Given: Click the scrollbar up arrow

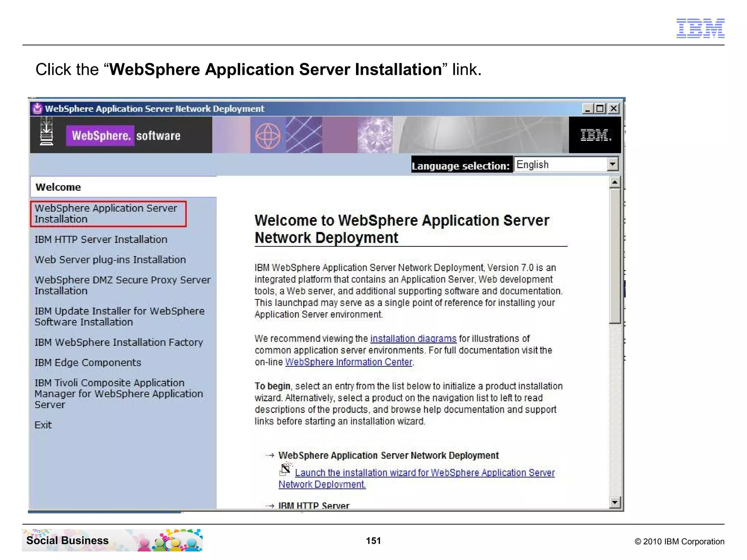Looking at the screenshot, I should (x=615, y=182).
